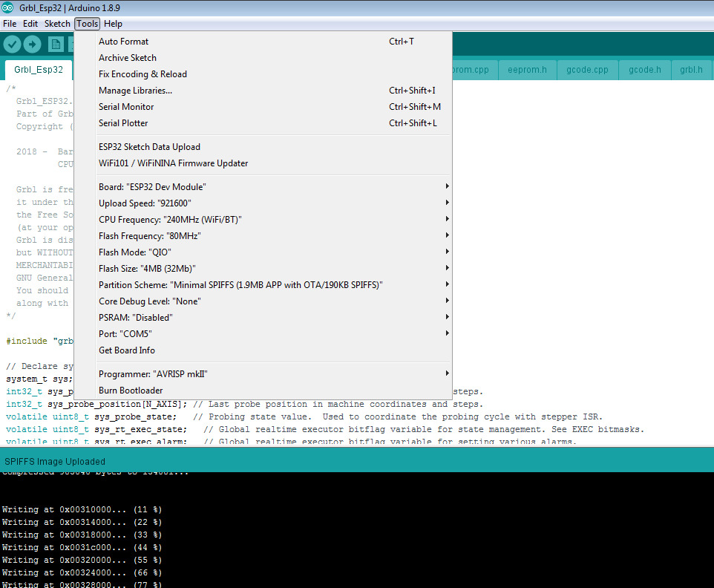Select Auto Format
Screen dimensions: 714x588
click(263, 42)
